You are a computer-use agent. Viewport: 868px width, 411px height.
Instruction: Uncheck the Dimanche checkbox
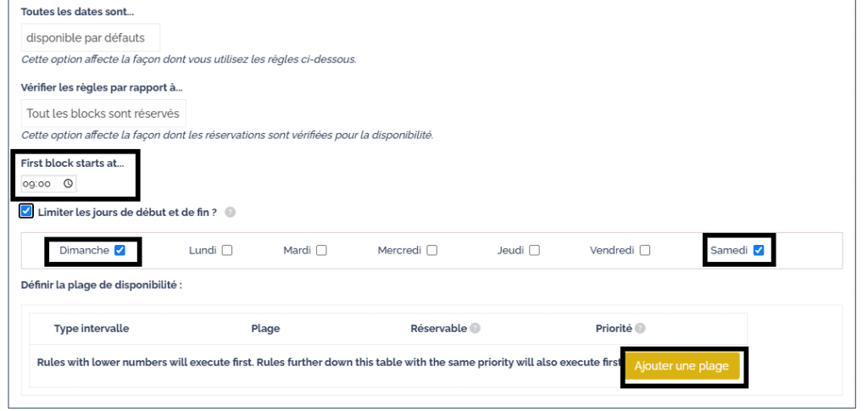120,250
